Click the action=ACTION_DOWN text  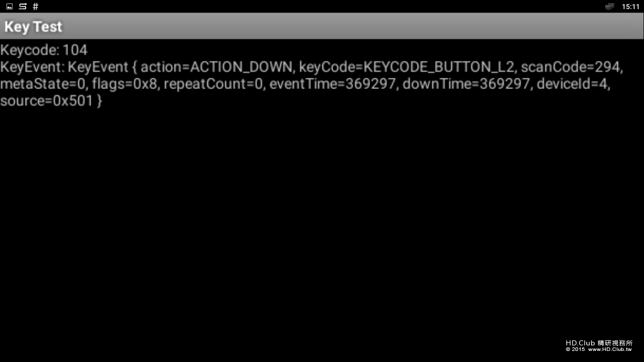(216, 67)
